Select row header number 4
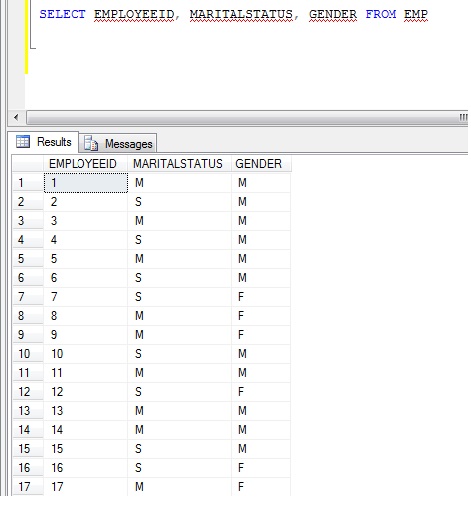The width and height of the screenshot is (471, 523). coord(28,240)
